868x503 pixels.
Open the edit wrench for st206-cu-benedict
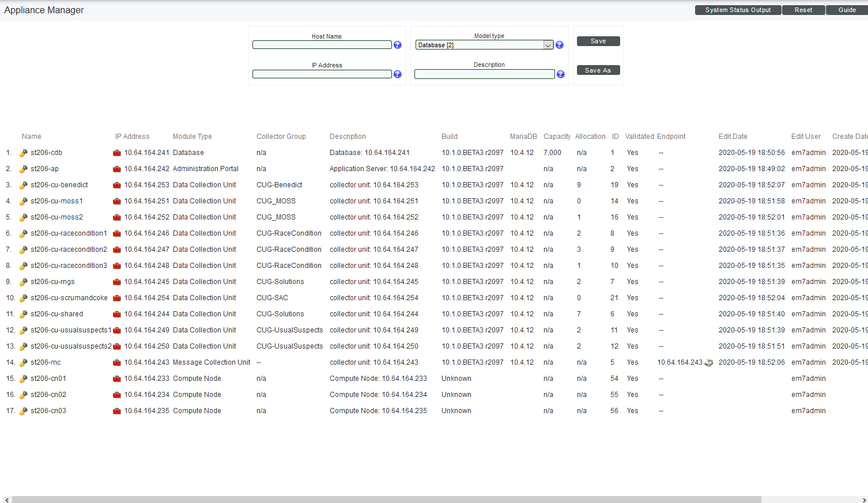pos(24,186)
